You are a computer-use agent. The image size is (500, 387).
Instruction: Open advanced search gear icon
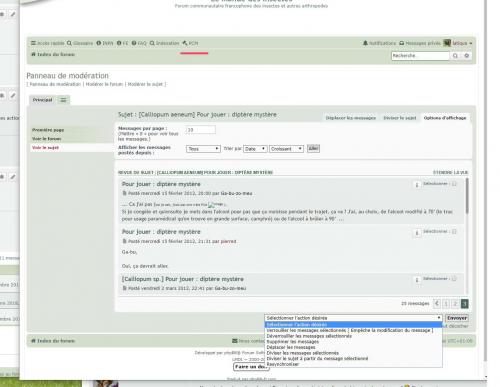(x=467, y=56)
